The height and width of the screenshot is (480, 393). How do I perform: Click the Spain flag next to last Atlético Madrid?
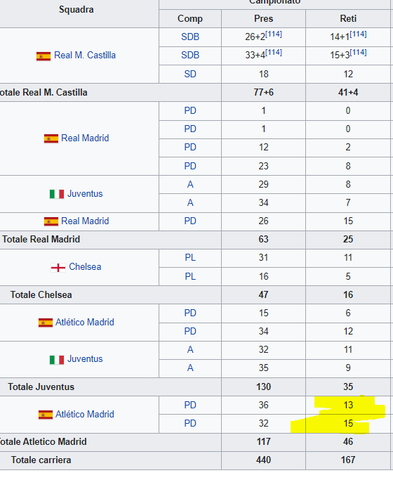[45, 414]
